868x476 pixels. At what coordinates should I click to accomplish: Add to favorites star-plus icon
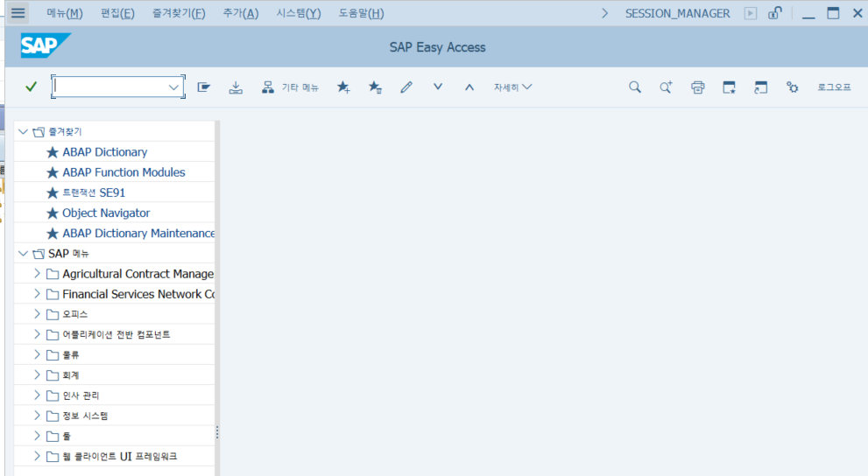coord(343,87)
